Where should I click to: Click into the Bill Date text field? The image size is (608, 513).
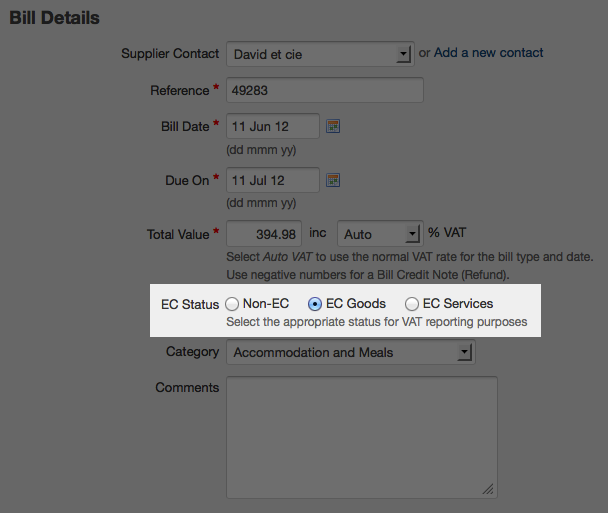coord(273,127)
